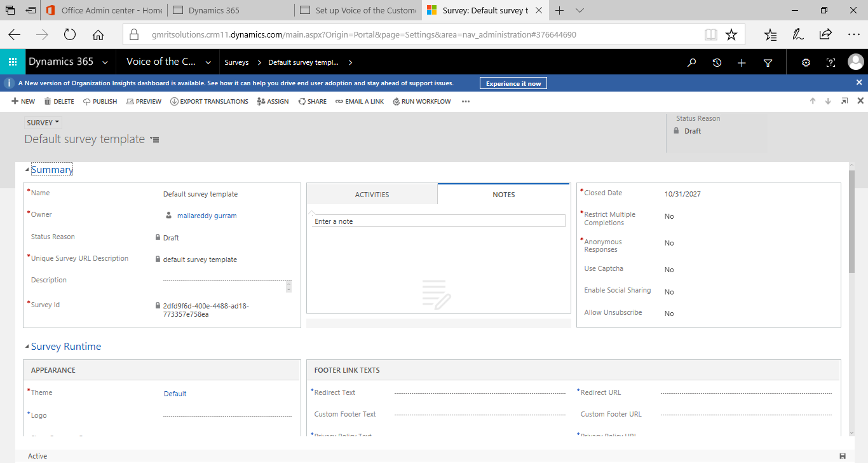Viewport: 868px width, 463px height.
Task: Toggle Enable Social Sharing value
Action: [669, 292]
